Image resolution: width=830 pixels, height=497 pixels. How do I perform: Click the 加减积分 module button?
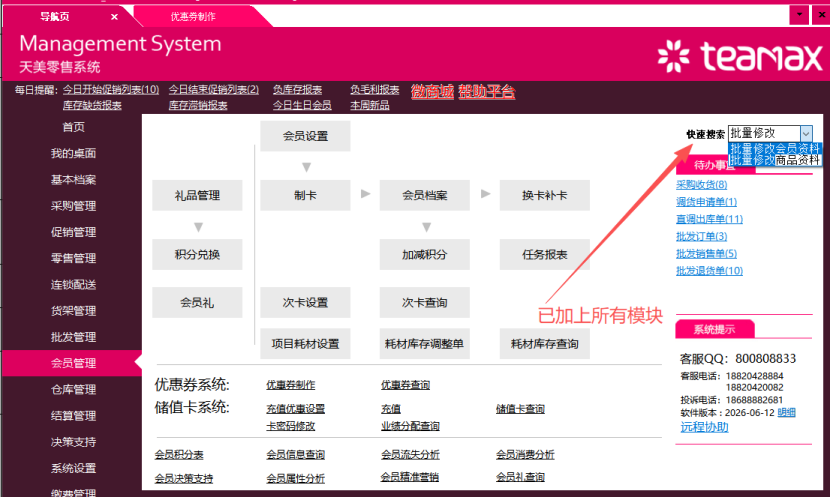425,255
